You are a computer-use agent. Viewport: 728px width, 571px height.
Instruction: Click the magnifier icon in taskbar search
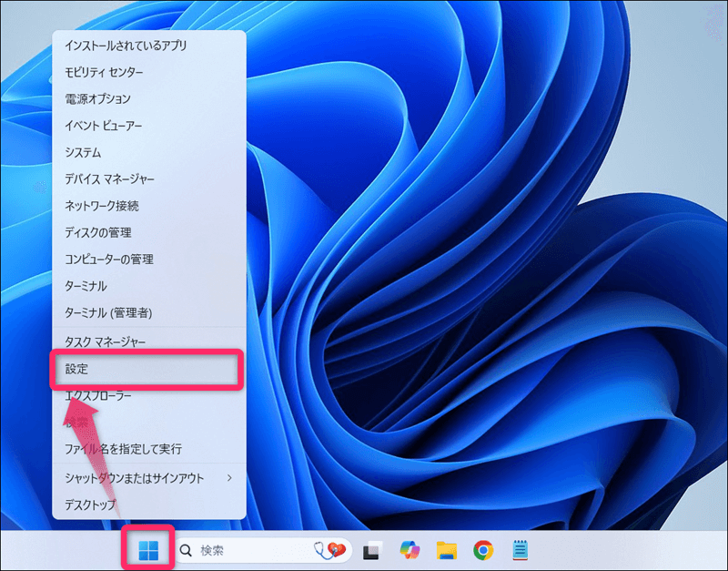pyautogui.click(x=187, y=550)
